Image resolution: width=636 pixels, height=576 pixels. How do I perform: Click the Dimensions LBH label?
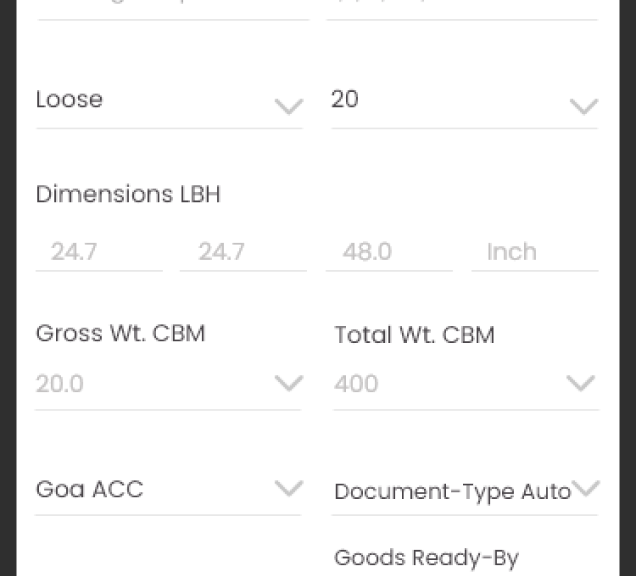pyautogui.click(x=128, y=194)
